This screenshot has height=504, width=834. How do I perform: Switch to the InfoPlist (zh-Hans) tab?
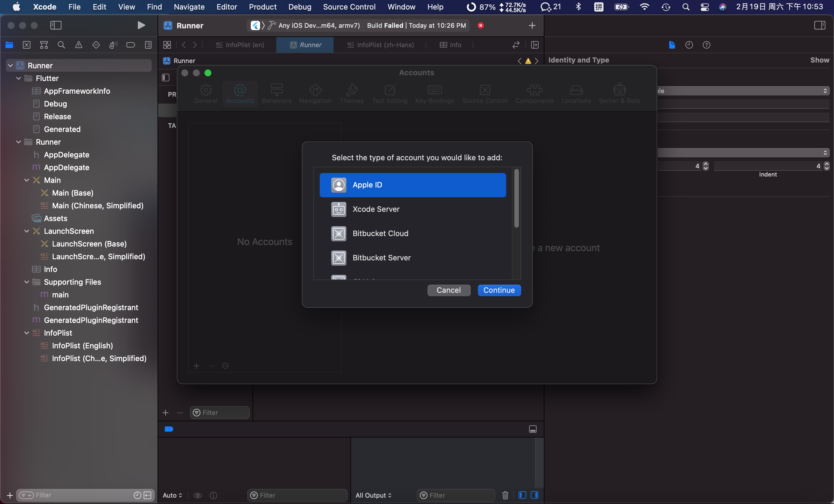tap(381, 45)
